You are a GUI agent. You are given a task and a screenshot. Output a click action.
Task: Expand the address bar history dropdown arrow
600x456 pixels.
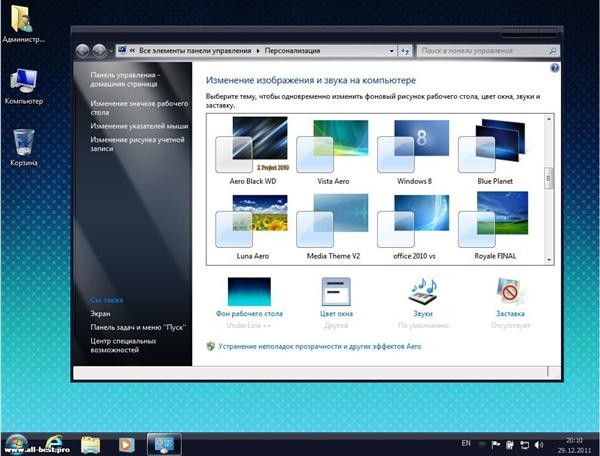tap(391, 51)
